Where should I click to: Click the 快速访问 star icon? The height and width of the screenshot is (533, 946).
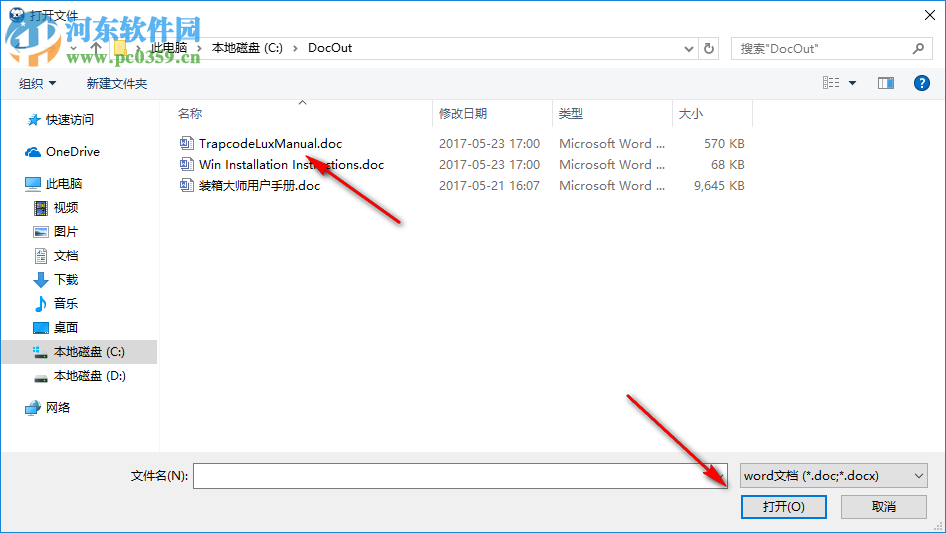click(x=34, y=120)
